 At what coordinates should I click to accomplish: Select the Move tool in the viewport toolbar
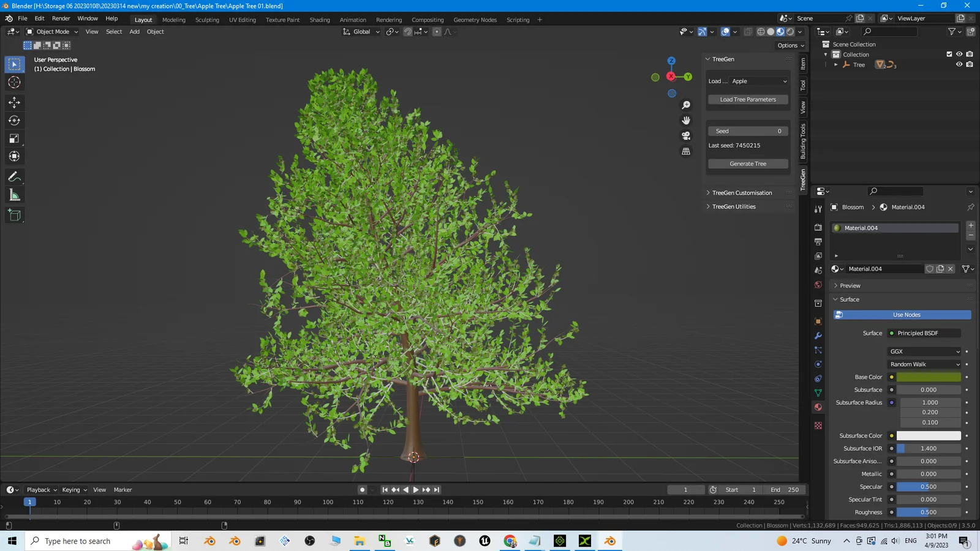coord(14,103)
